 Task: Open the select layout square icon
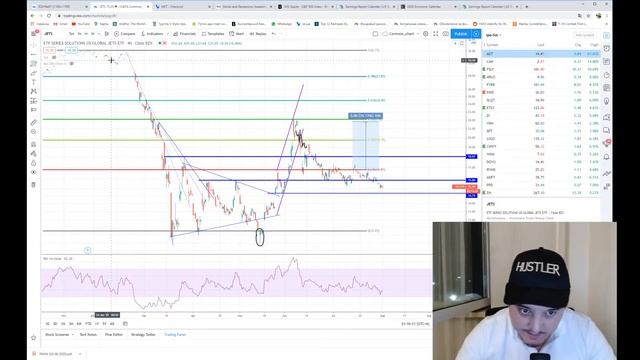[x=375, y=33]
